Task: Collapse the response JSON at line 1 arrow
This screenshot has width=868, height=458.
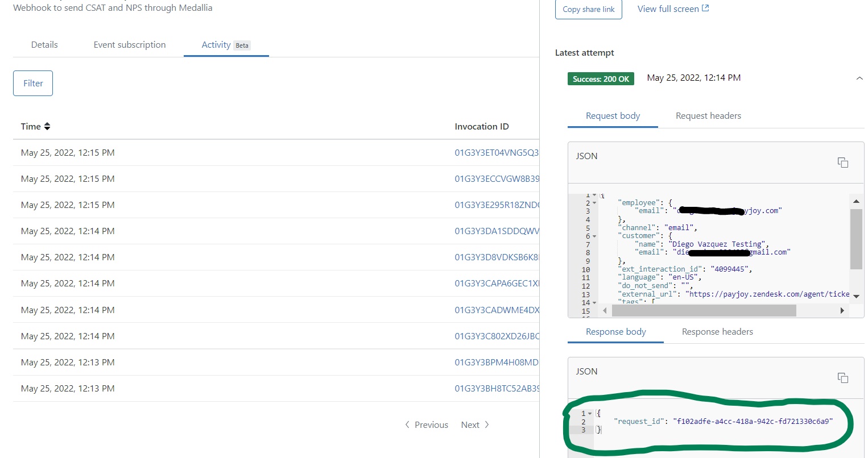Action: tap(590, 414)
